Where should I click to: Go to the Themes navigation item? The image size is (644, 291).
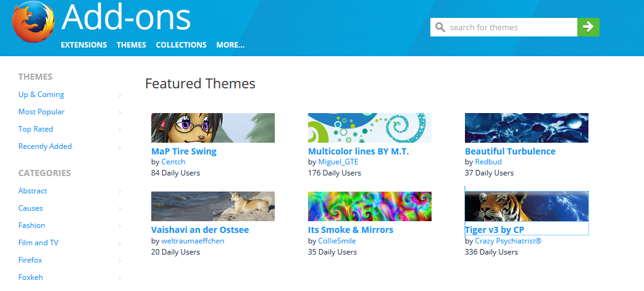click(132, 45)
